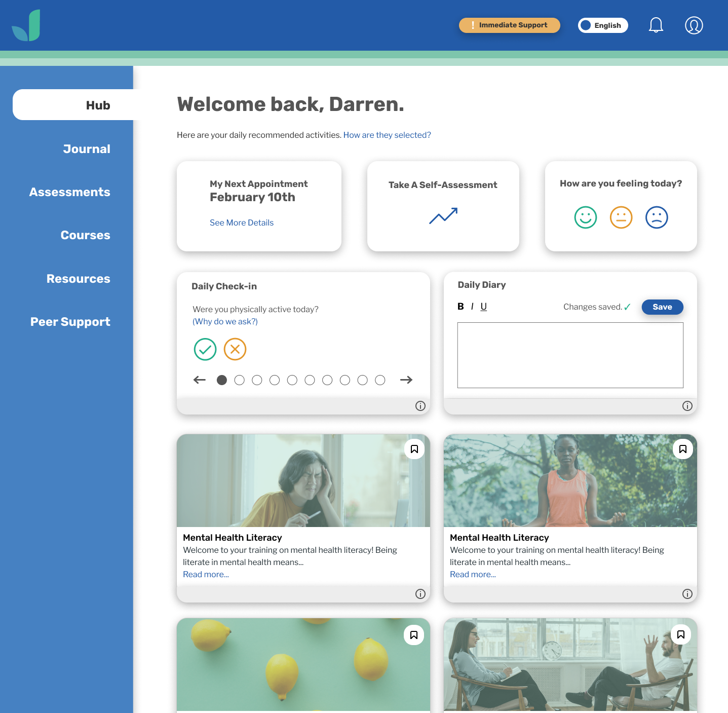Answer yes with the green checkmark
Screen dimensions: 728x713
tap(205, 349)
